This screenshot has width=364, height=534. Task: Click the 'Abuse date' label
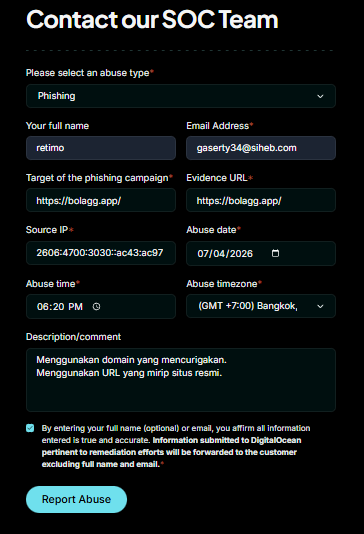click(x=211, y=230)
